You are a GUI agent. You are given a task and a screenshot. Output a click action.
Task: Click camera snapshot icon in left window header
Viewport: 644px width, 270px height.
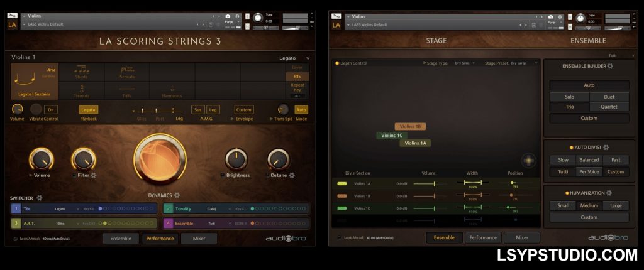[x=228, y=16]
